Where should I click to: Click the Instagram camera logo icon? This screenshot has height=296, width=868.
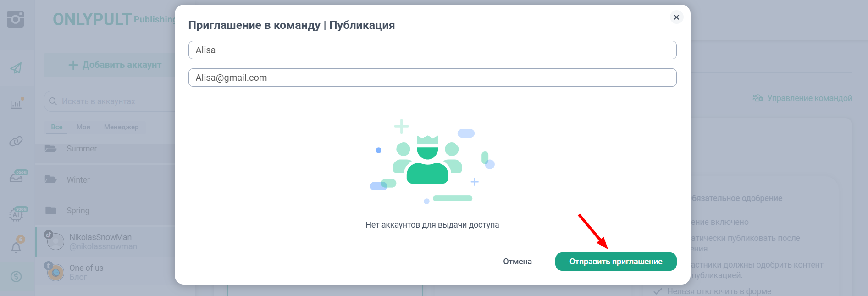tap(16, 19)
